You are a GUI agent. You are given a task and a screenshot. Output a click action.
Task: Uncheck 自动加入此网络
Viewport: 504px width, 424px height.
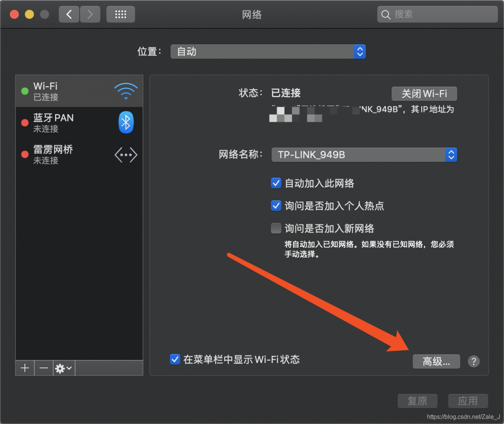(276, 183)
